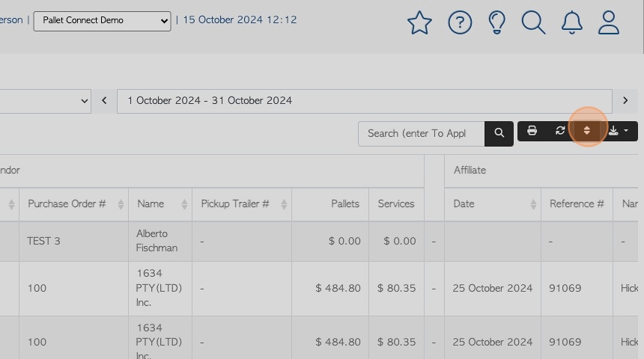The height and width of the screenshot is (359, 644).
Task: Go to next date range arrow
Action: 625,101
